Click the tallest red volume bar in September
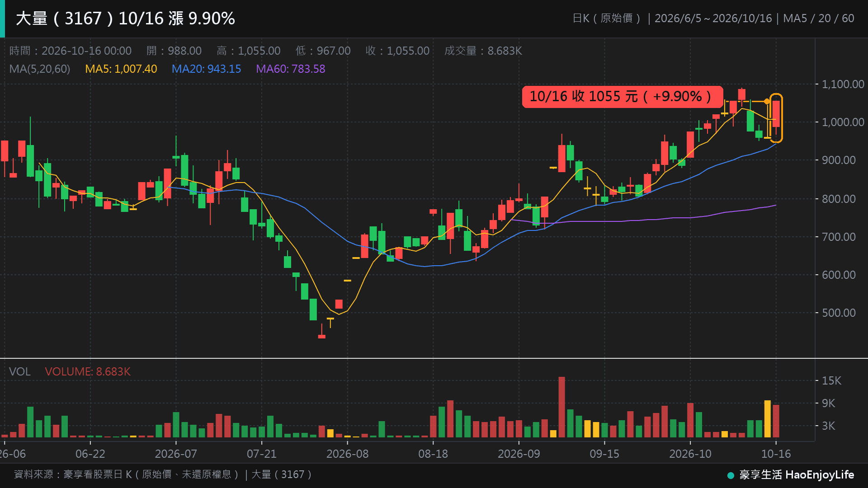The height and width of the screenshot is (488, 868). point(561,407)
